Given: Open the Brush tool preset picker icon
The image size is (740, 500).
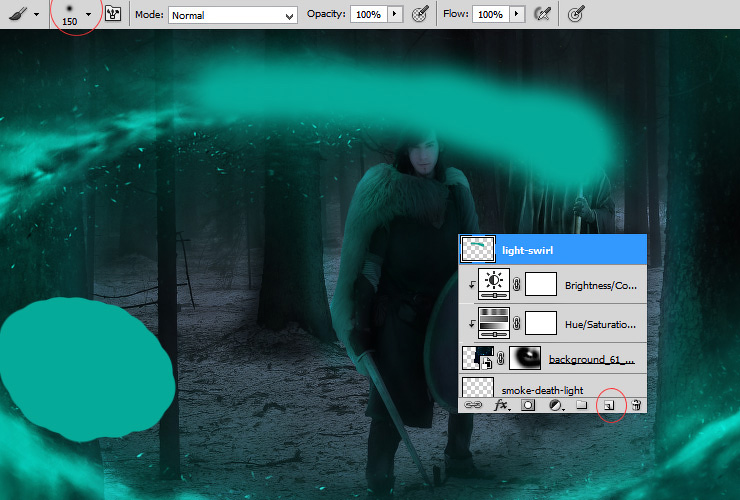Looking at the screenshot, I should [x=18, y=14].
